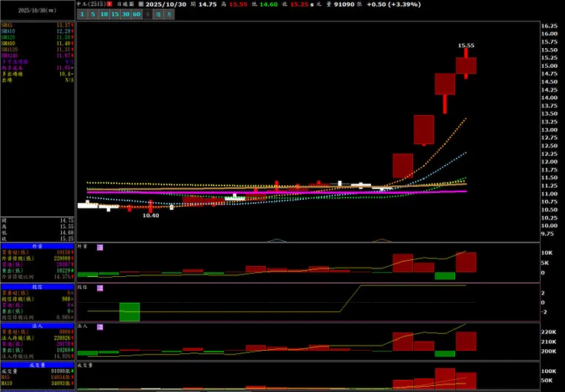Switch to 10-minute chart interval
The image size is (565, 392).
[104, 14]
